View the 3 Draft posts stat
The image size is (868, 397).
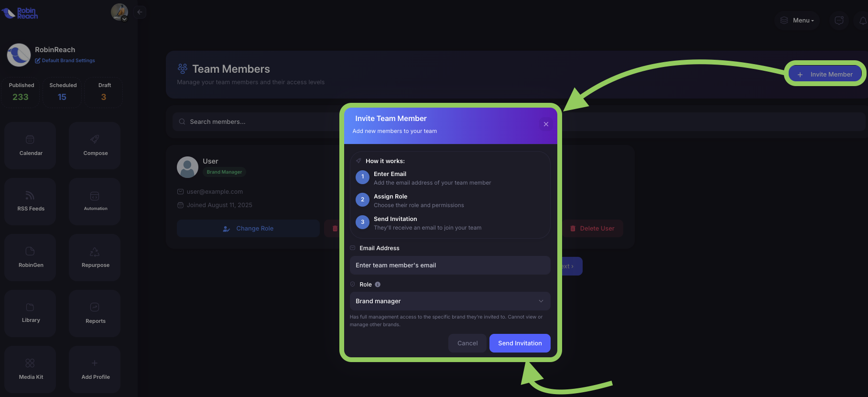[104, 92]
